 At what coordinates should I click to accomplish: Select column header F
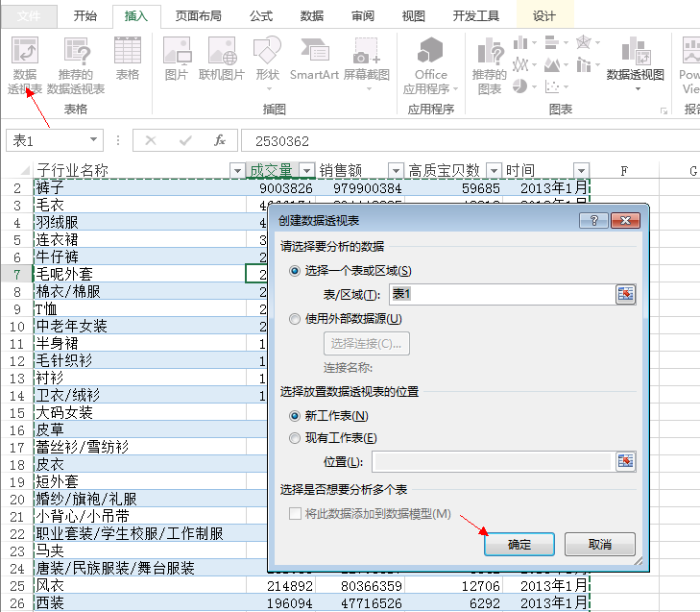point(624,171)
